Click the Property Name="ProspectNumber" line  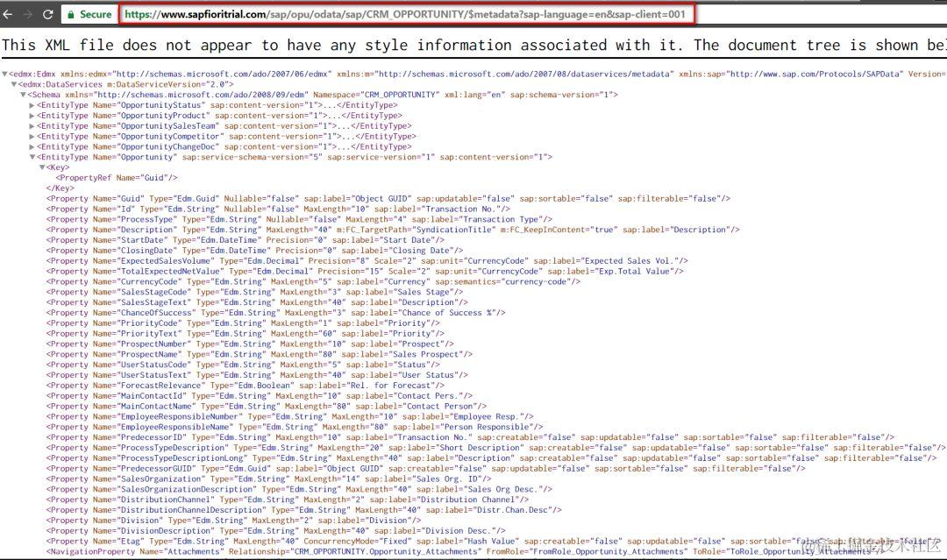click(x=250, y=344)
